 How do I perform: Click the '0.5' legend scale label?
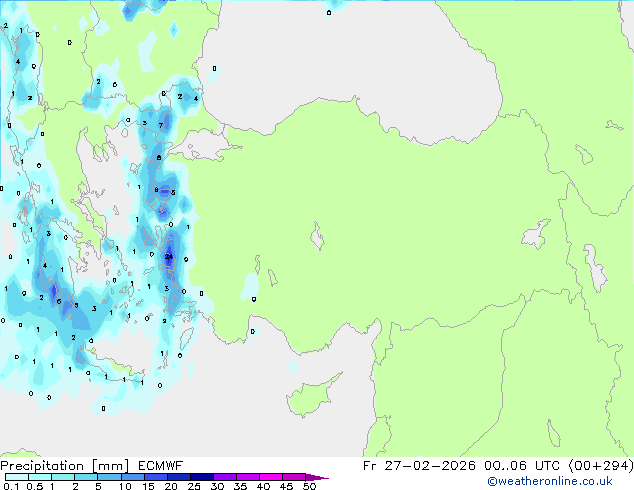click(x=35, y=486)
